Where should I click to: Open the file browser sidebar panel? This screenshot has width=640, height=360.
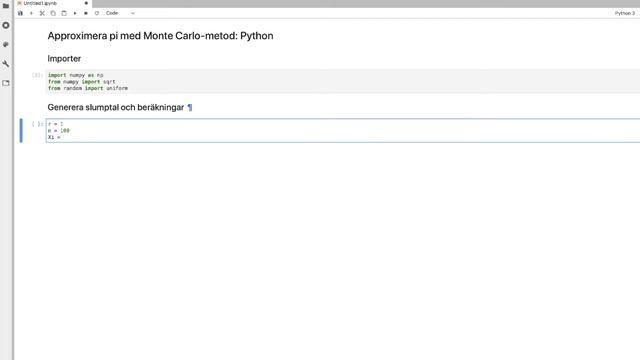6,6
